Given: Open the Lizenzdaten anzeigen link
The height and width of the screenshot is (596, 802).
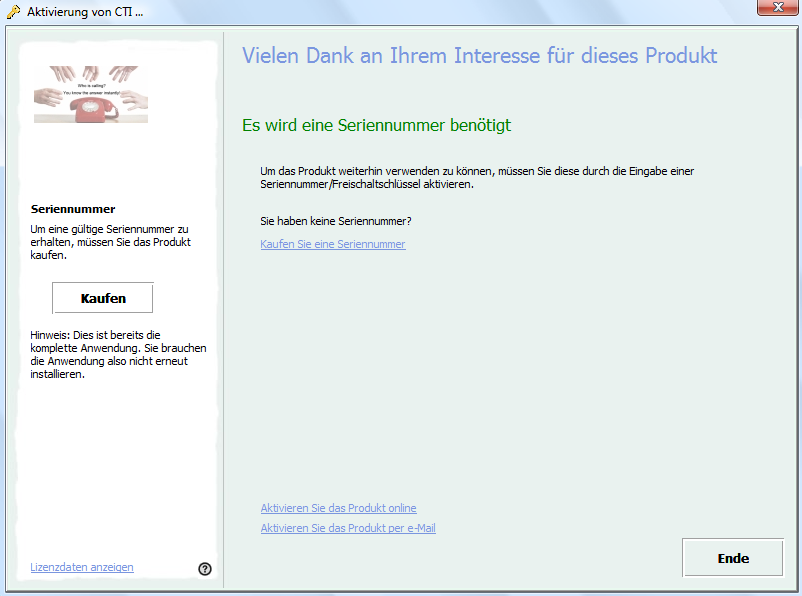Looking at the screenshot, I should pyautogui.click(x=82, y=567).
